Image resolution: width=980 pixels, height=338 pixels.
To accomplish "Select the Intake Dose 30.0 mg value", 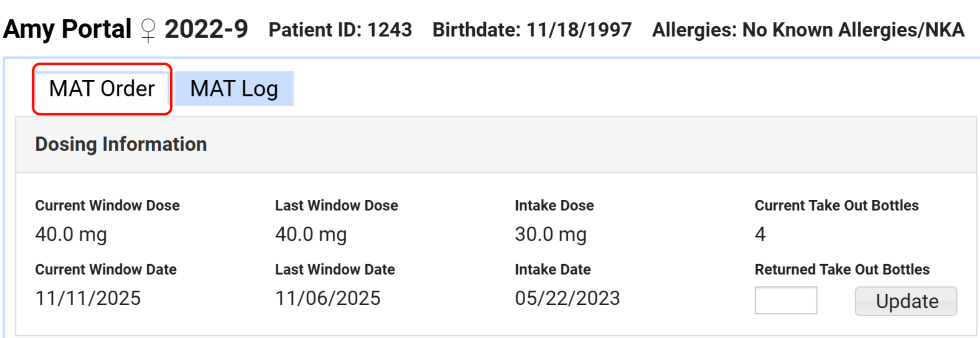I will pyautogui.click(x=551, y=234).
